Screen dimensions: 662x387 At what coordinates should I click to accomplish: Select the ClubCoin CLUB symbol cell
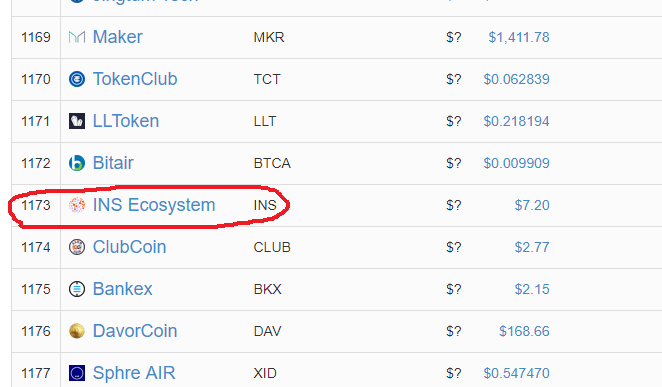[272, 247]
